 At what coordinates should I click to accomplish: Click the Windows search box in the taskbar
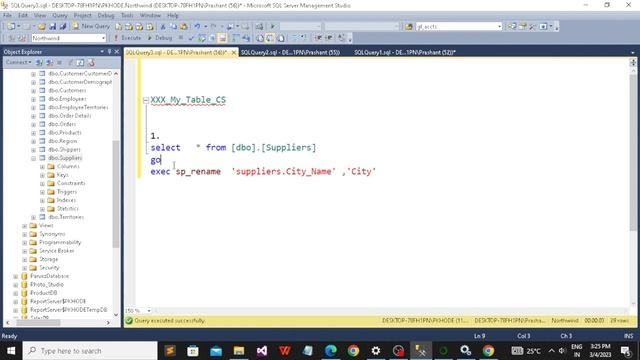tap(90, 351)
